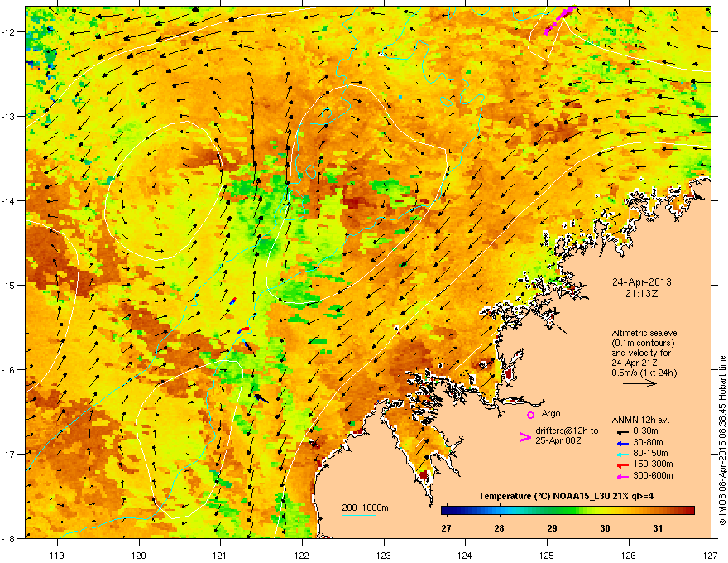Click the longitude axis label '120'
728x563 pixels.
pos(139,555)
